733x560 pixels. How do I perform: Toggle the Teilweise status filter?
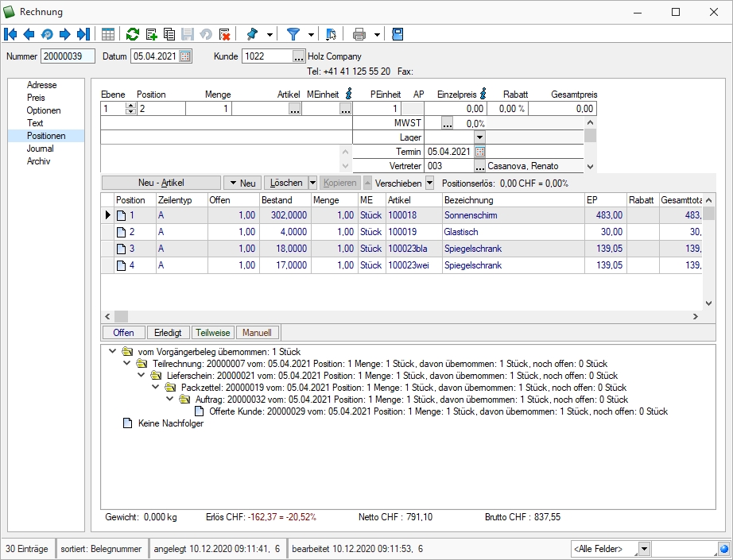[213, 333]
